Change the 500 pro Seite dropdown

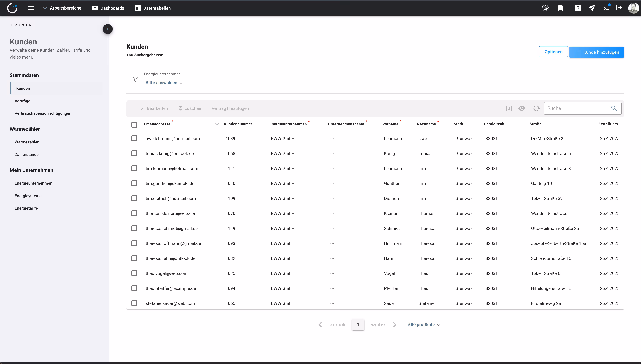point(424,325)
